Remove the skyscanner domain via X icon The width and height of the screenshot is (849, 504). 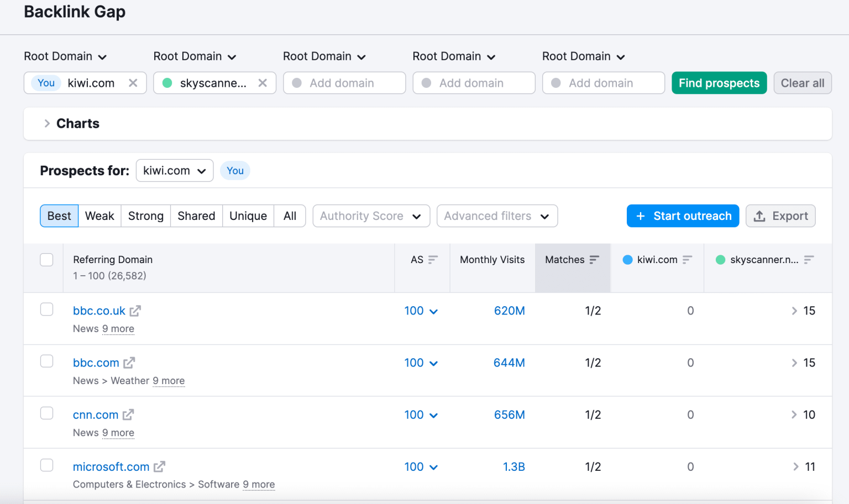click(x=263, y=83)
